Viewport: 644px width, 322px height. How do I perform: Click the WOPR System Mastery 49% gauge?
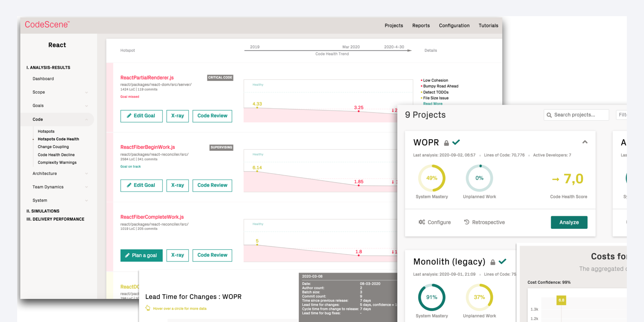[432, 178]
